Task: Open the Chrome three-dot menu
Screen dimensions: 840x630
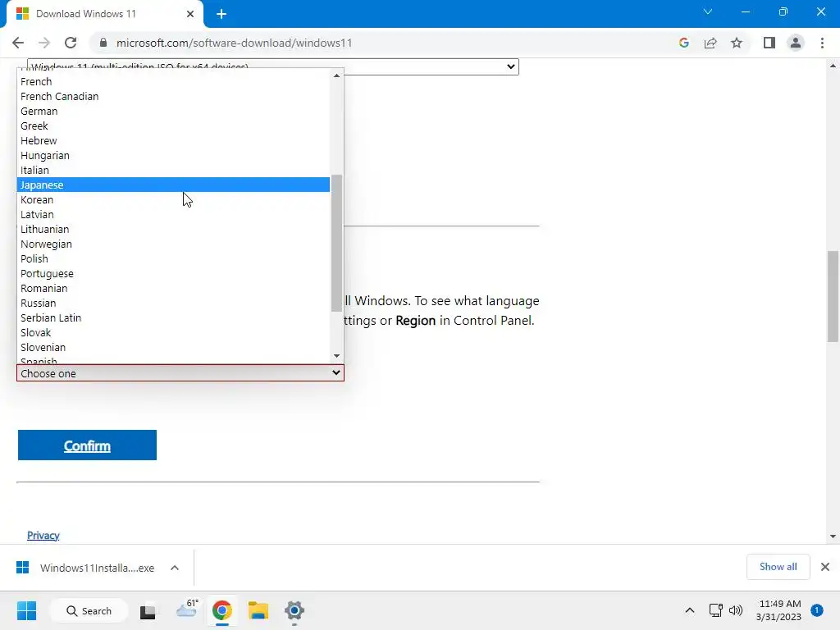Action: [x=822, y=43]
